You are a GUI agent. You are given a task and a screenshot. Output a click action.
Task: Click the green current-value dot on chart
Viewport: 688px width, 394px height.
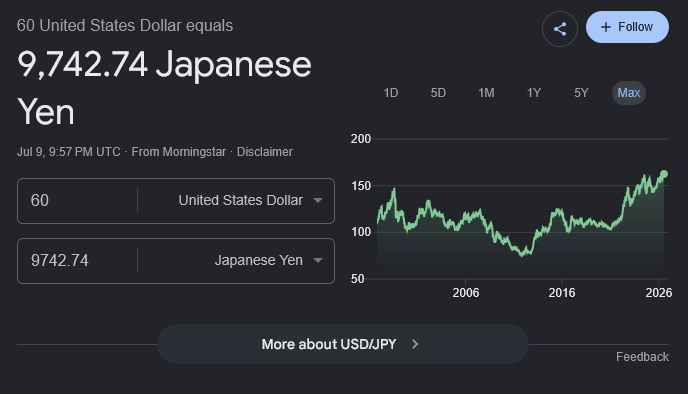click(x=664, y=174)
